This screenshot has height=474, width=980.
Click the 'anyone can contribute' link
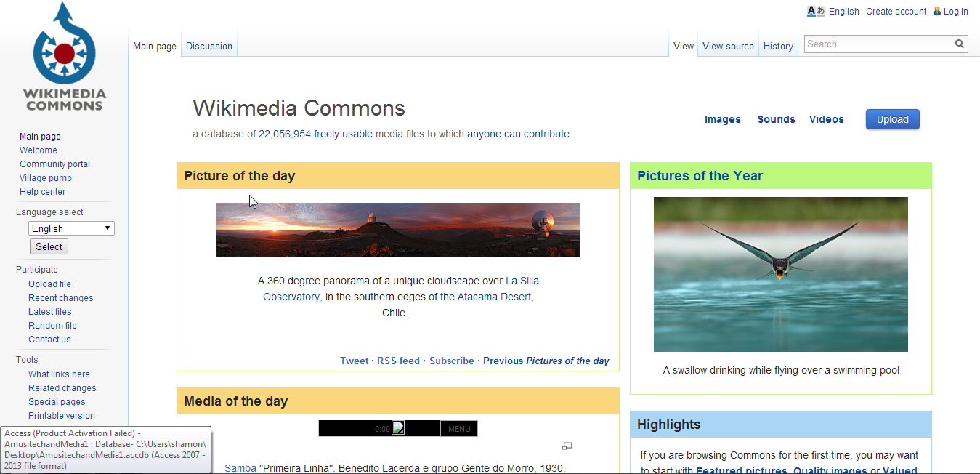pyautogui.click(x=518, y=134)
